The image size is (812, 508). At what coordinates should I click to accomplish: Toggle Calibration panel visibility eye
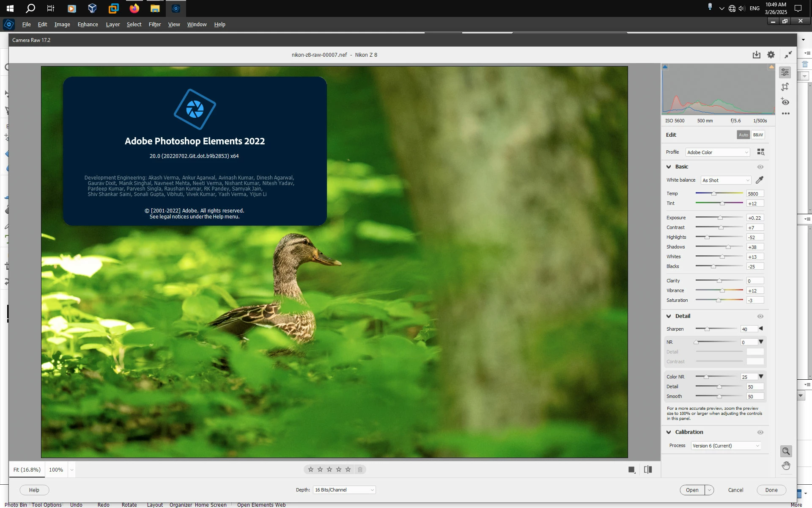pyautogui.click(x=760, y=432)
